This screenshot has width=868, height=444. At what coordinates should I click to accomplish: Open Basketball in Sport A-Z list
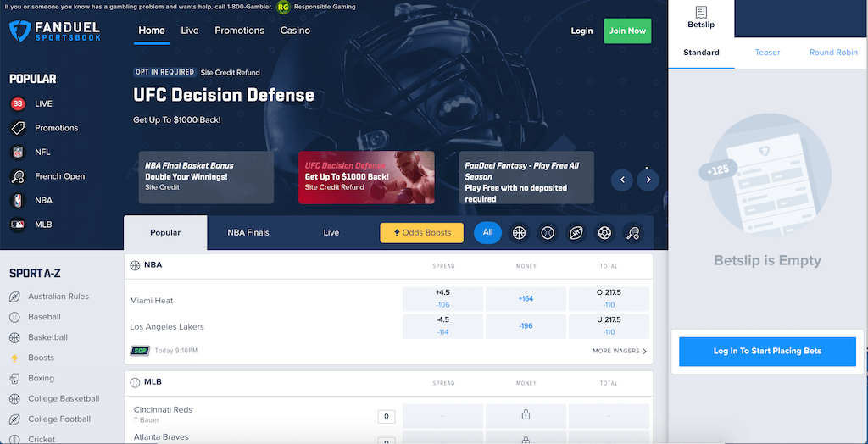tap(47, 337)
